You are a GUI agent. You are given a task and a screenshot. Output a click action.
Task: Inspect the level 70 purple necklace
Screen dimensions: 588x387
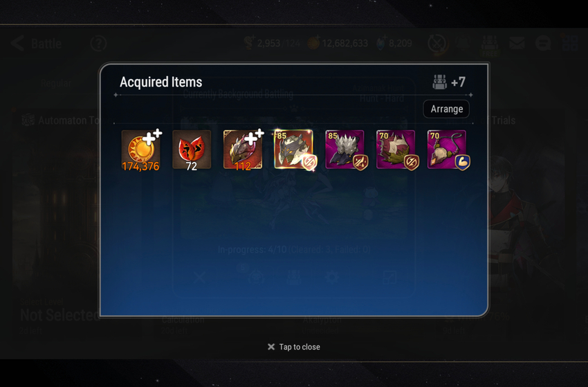(x=447, y=150)
